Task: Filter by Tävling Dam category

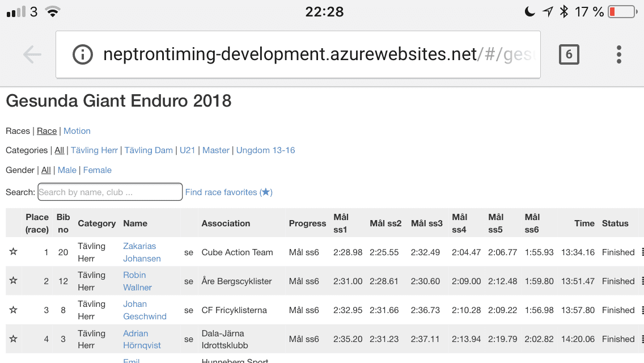Action: coord(149,150)
